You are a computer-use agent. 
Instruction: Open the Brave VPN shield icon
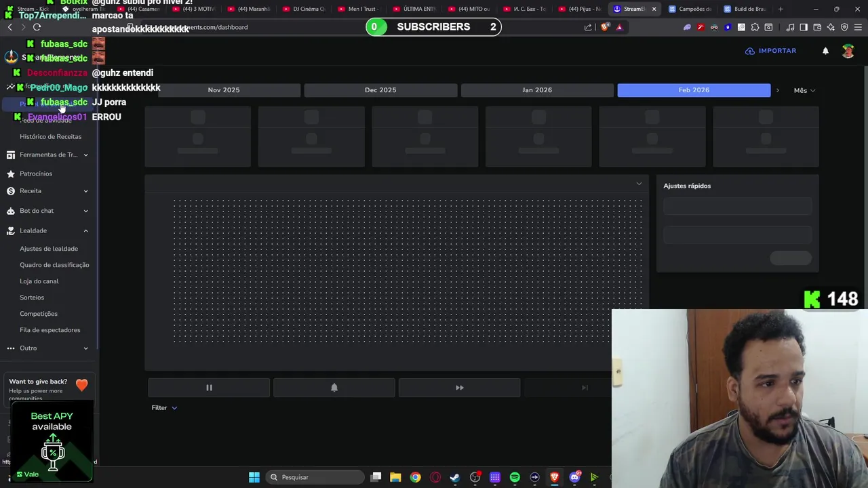point(844,27)
